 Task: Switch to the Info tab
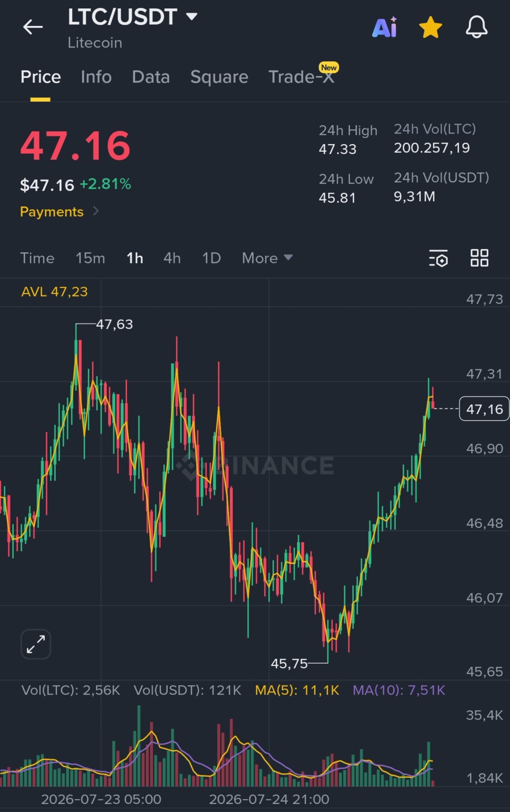coord(96,77)
